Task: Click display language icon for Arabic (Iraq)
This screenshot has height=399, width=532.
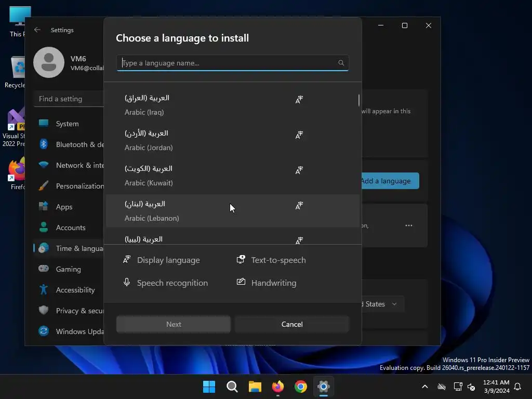Action: point(299,100)
